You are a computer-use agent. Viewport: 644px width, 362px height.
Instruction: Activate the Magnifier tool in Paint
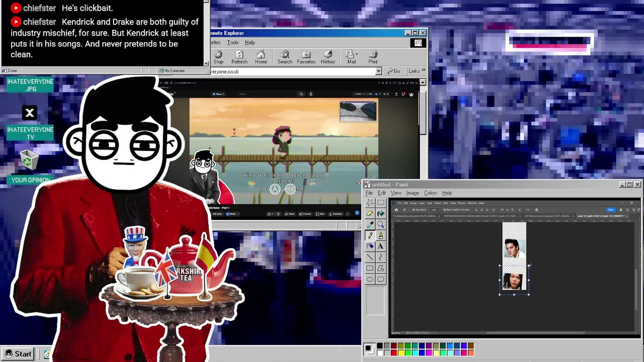[380, 225]
